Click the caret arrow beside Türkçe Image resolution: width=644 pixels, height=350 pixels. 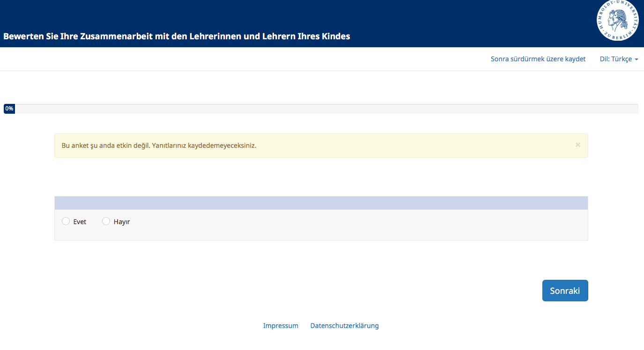tap(637, 59)
